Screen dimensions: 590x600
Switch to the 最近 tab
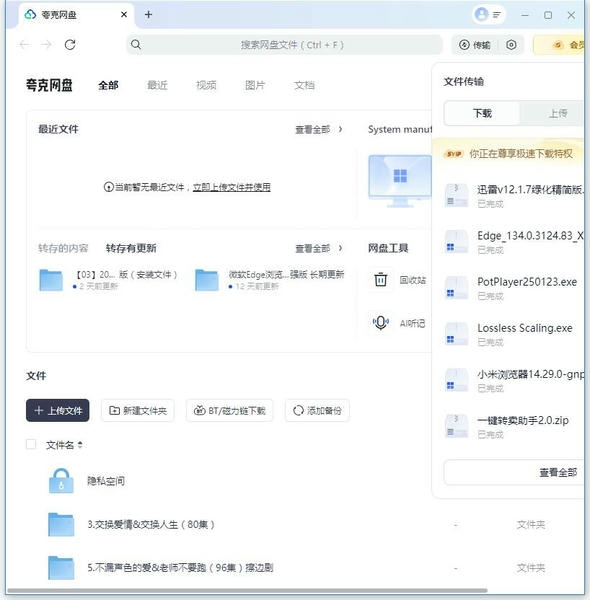pos(157,85)
